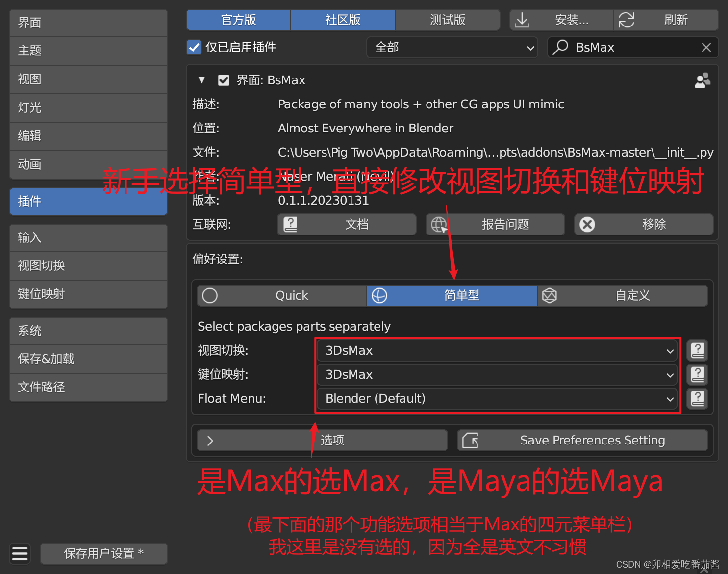Click the custom mode mesh icon
The width and height of the screenshot is (728, 574).
point(550,296)
